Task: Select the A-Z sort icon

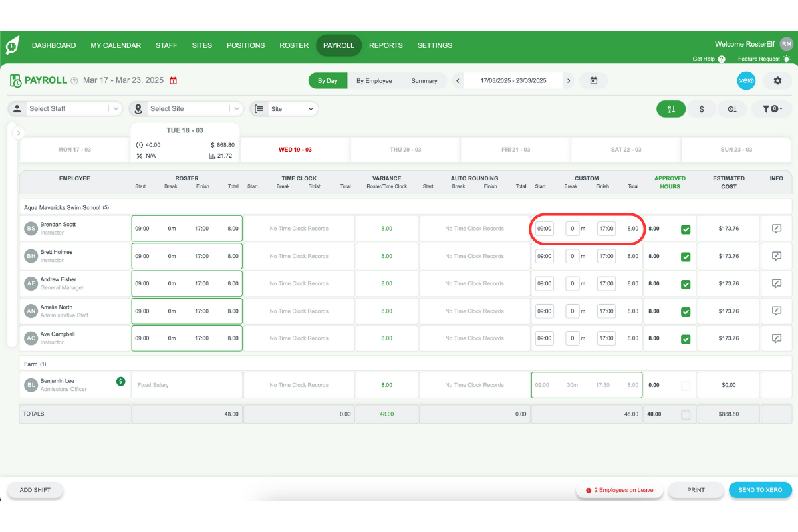Action: 671,108
